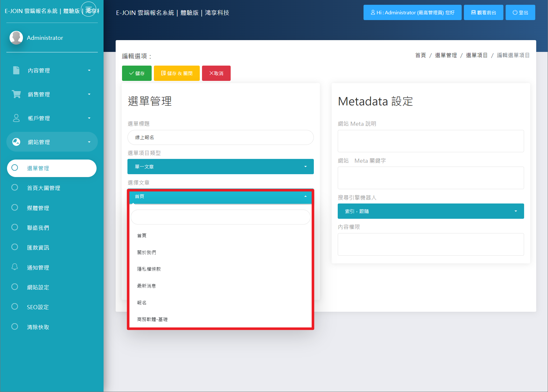Choose 關於我們 from the article list
This screenshot has width=548, height=392.
[147, 253]
